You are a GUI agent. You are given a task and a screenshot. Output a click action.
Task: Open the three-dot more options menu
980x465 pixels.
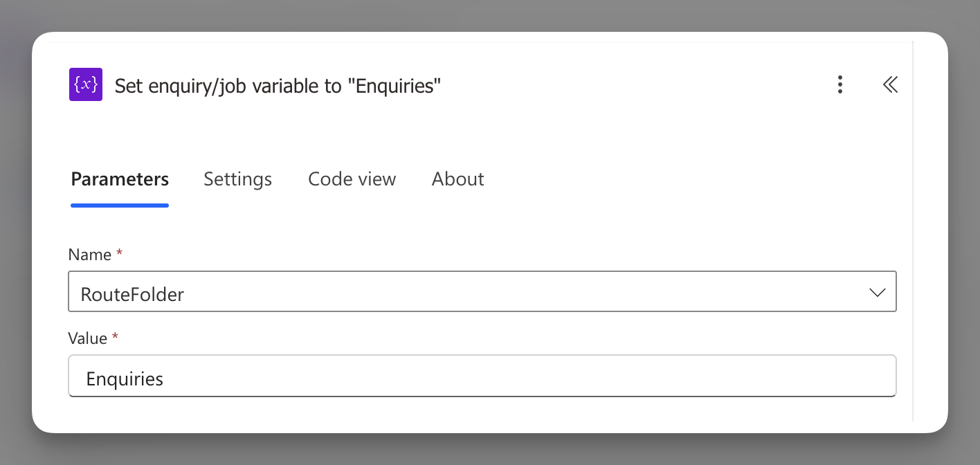pos(840,84)
